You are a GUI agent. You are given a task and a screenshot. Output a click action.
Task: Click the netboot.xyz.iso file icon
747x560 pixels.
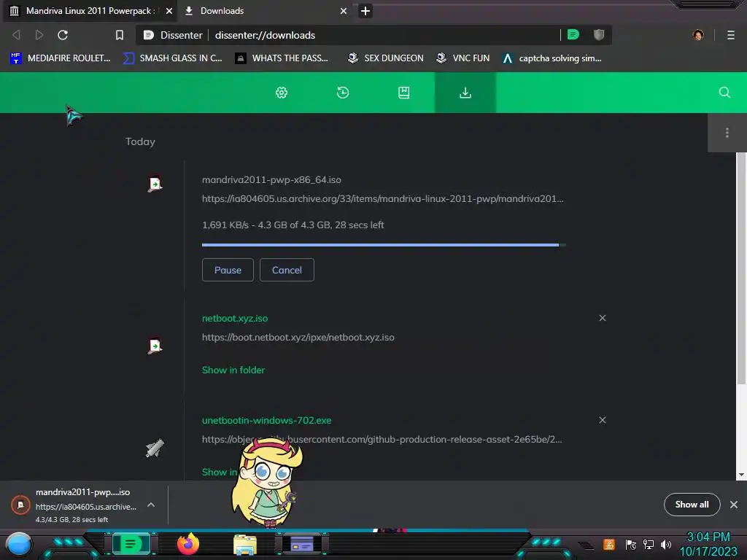point(155,346)
